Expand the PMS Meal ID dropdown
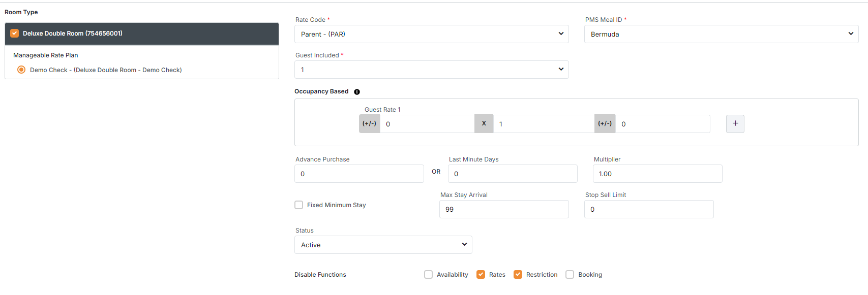 coord(721,34)
